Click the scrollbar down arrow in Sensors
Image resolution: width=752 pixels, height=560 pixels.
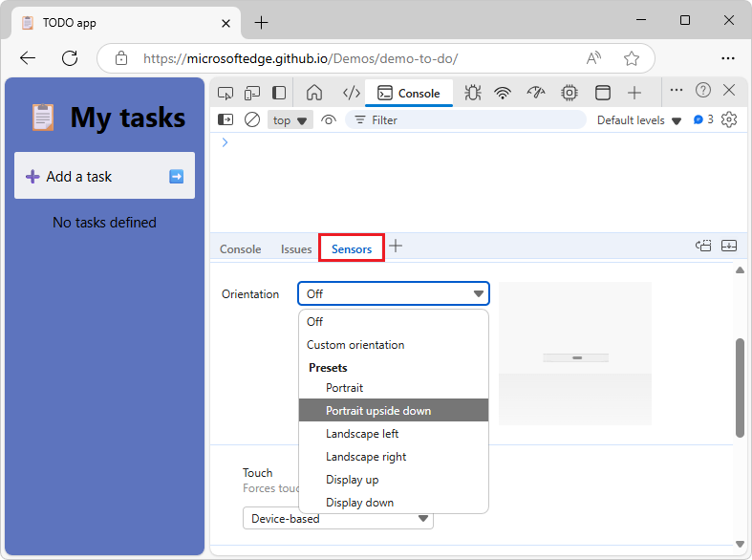click(x=740, y=543)
